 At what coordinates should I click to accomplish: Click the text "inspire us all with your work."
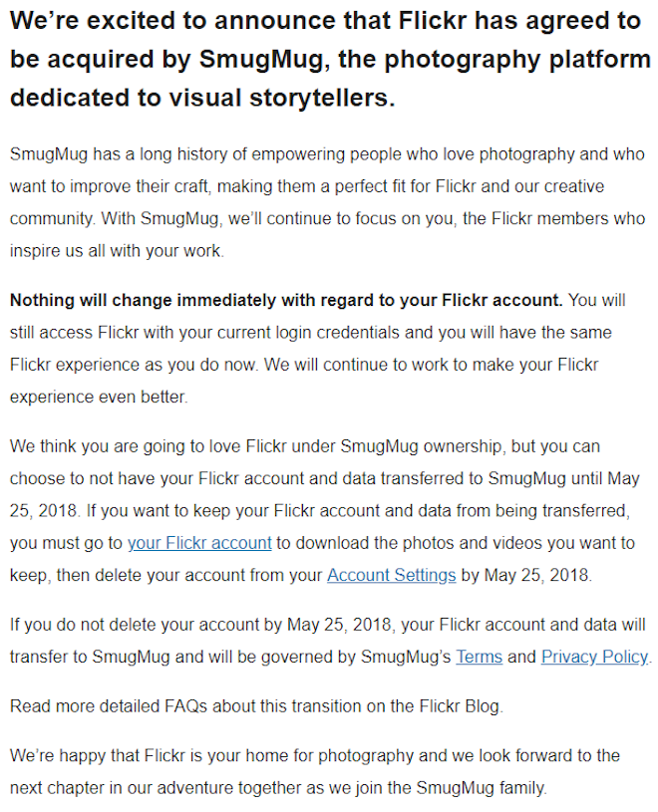tap(117, 251)
